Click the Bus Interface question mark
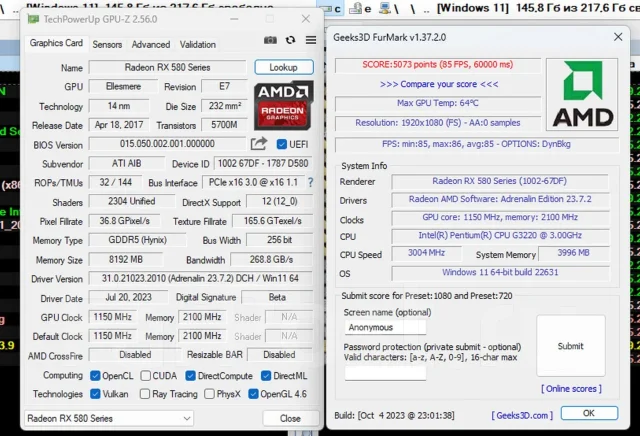 click(x=310, y=182)
